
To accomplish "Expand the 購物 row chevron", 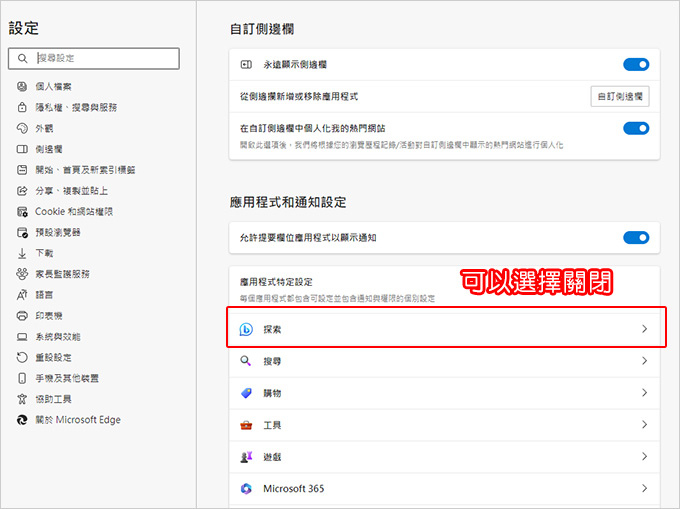I will (644, 393).
